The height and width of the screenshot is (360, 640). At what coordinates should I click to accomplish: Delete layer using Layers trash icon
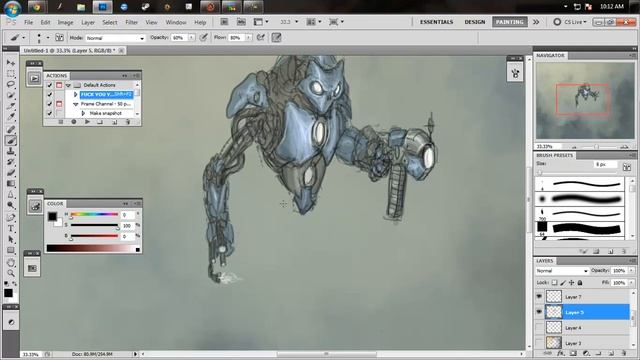[x=624, y=353]
